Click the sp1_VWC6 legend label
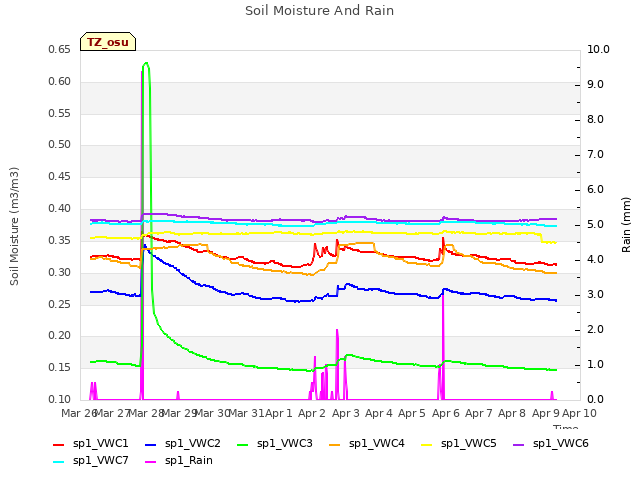640x480 pixels. [561, 444]
